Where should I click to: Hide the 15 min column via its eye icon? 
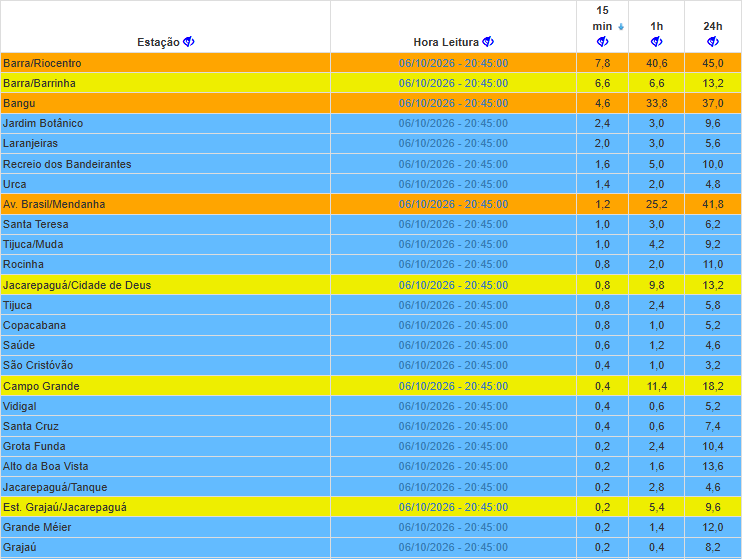tap(602, 42)
